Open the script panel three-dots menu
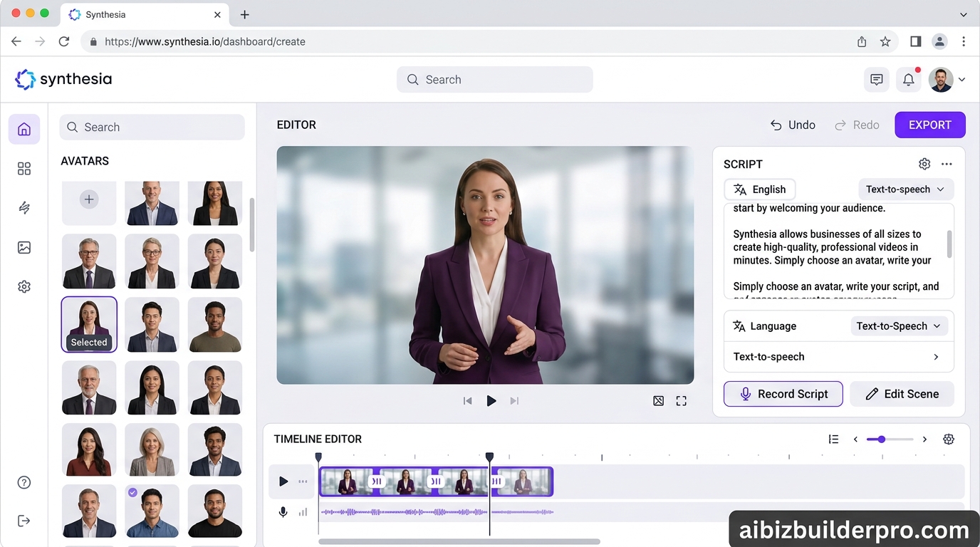The image size is (980, 547). click(x=947, y=164)
